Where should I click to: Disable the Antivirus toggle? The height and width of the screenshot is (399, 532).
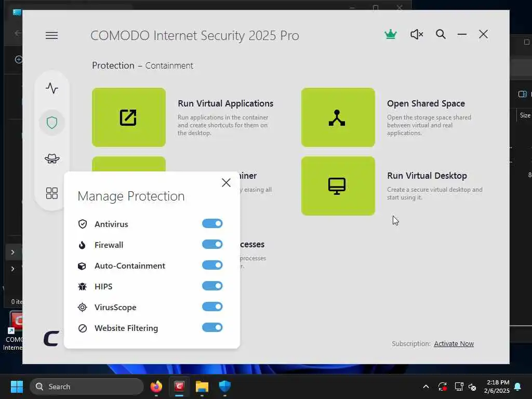(x=212, y=223)
